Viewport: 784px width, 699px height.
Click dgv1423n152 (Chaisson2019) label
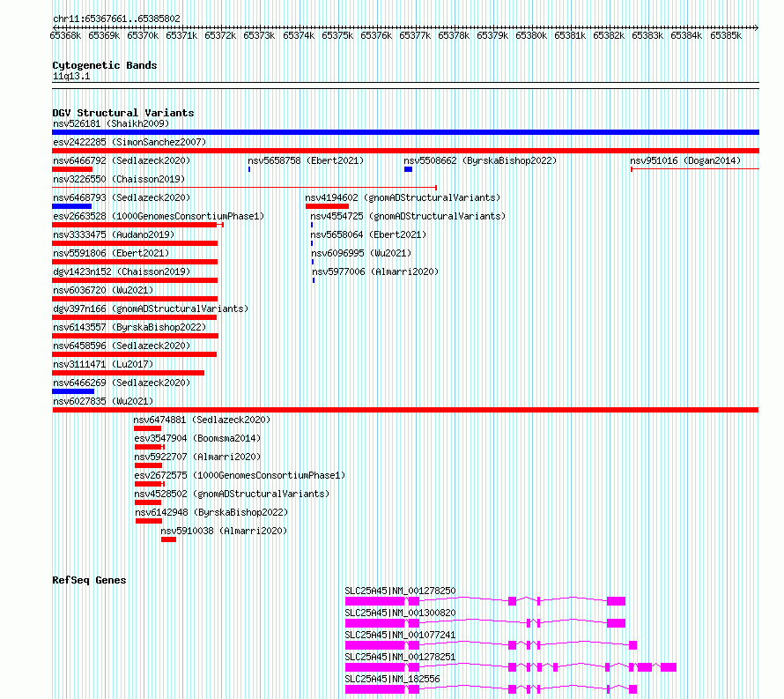click(122, 271)
